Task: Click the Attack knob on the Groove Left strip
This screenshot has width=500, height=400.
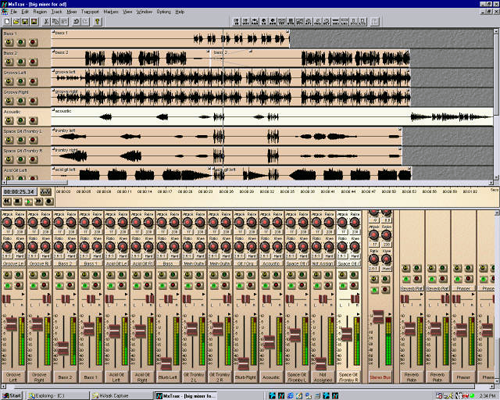Action: (7, 222)
